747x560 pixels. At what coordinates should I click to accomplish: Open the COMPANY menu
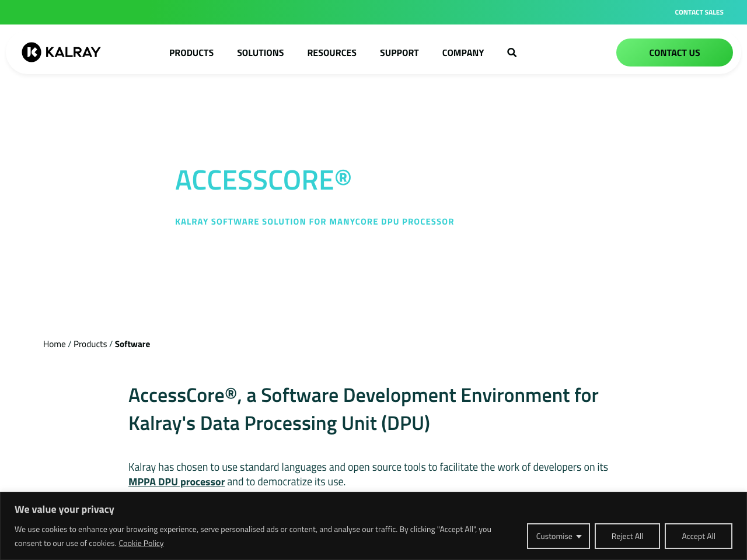[x=463, y=52]
